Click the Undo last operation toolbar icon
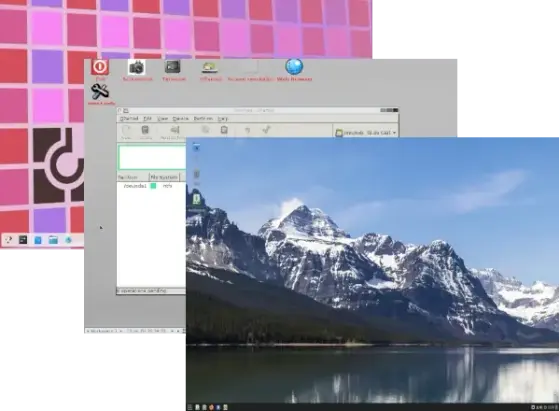The height and width of the screenshot is (411, 560). [x=247, y=130]
